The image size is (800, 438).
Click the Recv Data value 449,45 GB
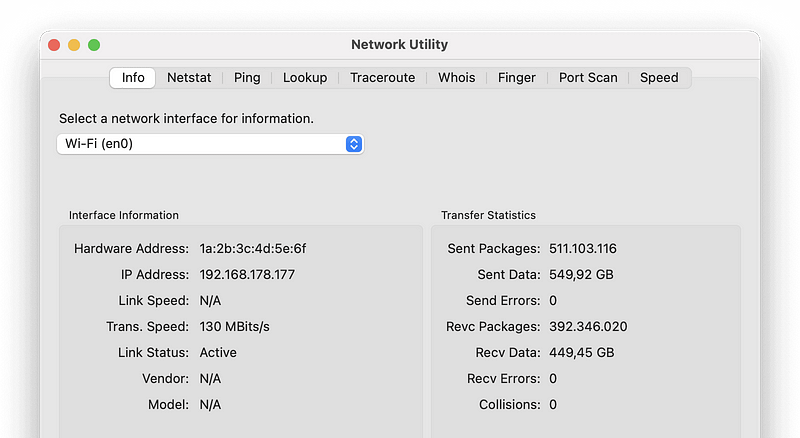click(x=582, y=353)
